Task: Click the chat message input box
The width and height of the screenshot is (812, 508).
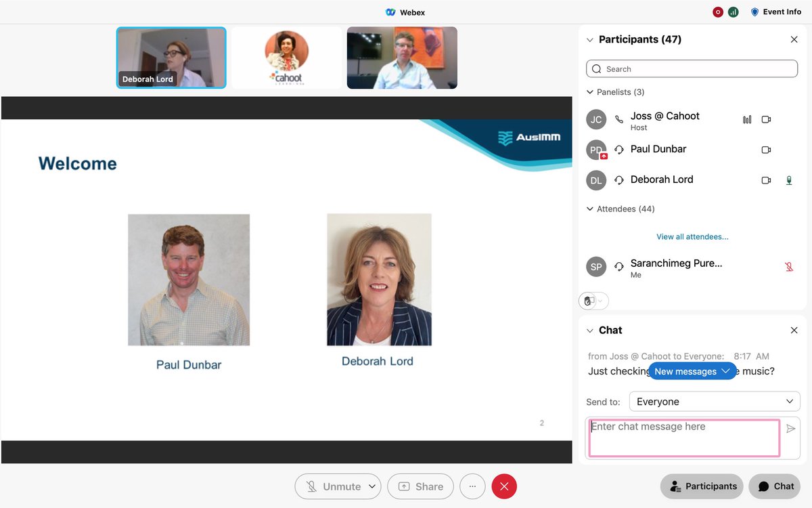Action: pyautogui.click(x=684, y=438)
